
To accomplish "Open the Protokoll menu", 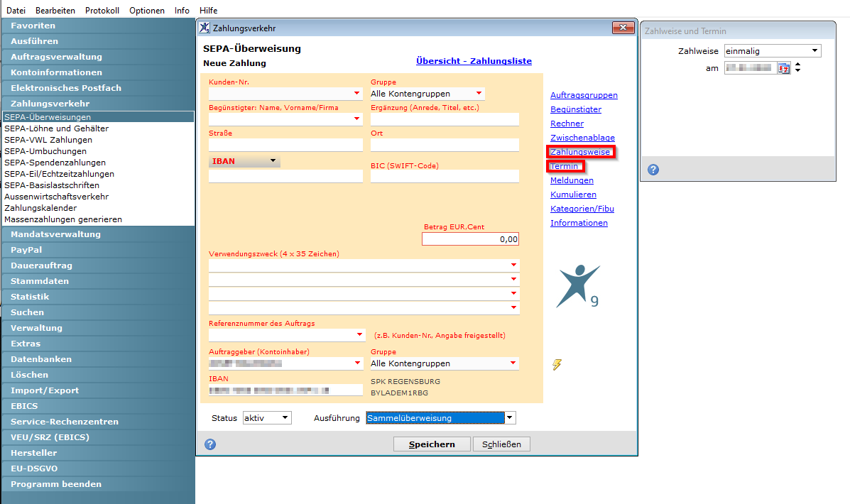I will tap(102, 11).
